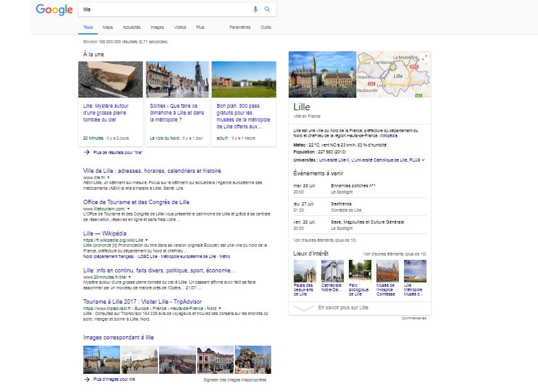Open dropdown arrow next to TripAdvisor URL

pos(220,308)
